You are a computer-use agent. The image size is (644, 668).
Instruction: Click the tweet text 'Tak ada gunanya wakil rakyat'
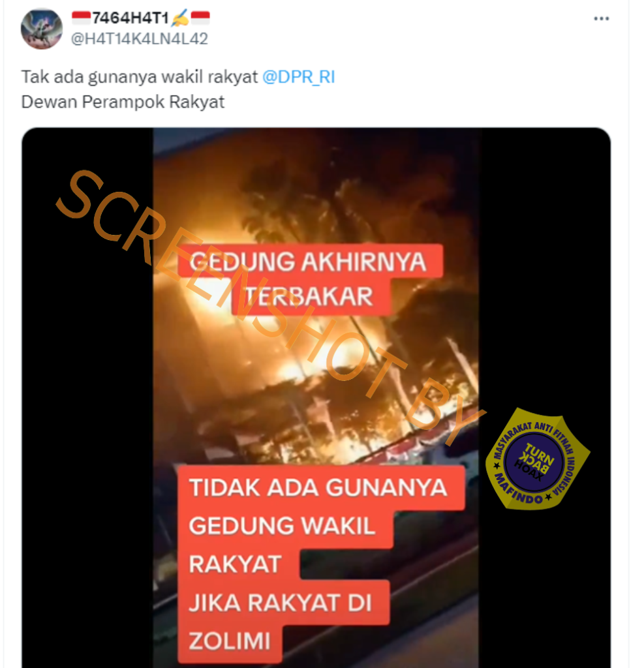coord(140,77)
